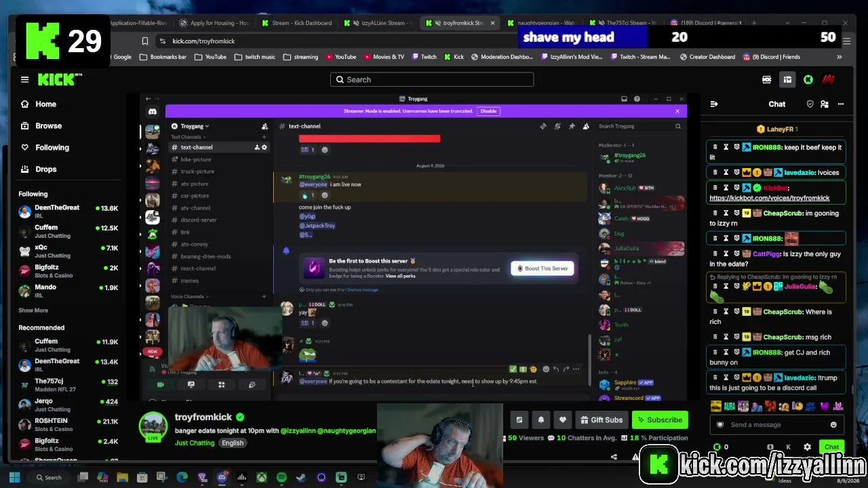The height and width of the screenshot is (488, 868).
Task: Open Mando channel in Following list
Action: coord(68,290)
